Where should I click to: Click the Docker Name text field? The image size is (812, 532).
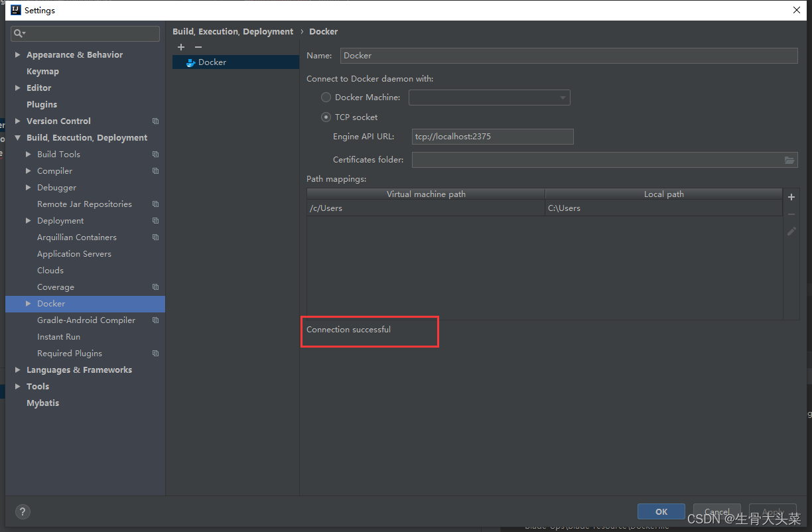point(569,56)
